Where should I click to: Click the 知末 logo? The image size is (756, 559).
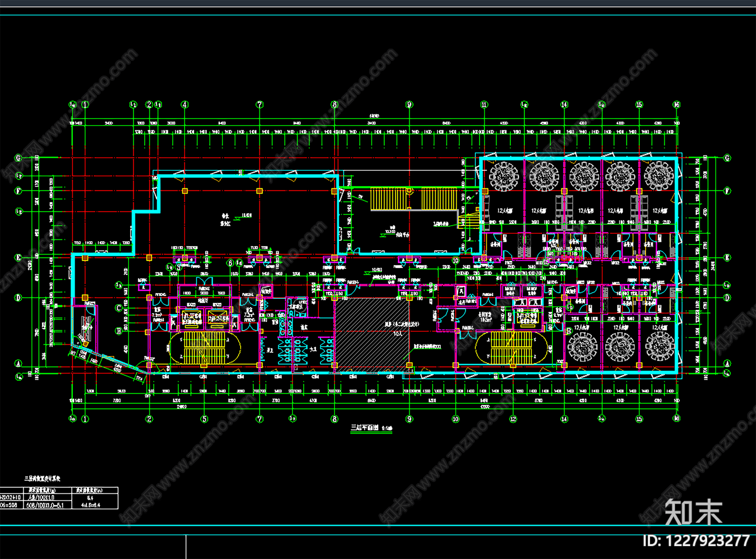tap(694, 512)
